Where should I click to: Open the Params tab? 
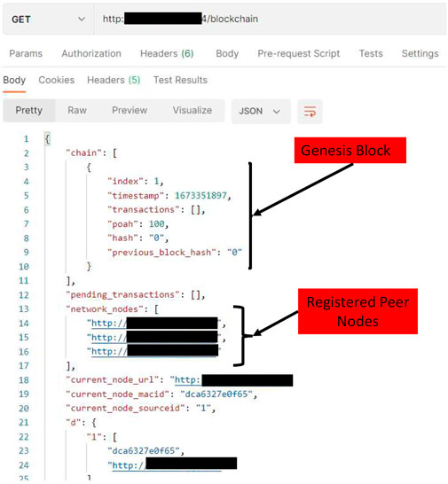point(26,53)
